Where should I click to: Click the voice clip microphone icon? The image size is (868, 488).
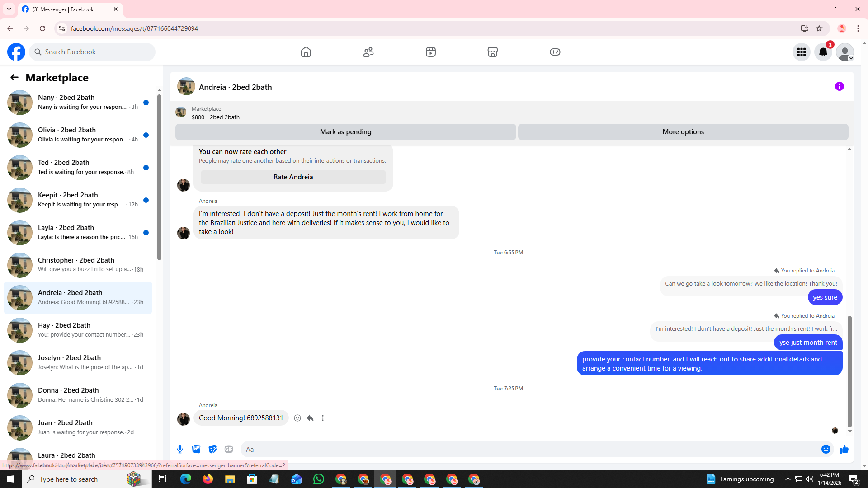pos(180,449)
